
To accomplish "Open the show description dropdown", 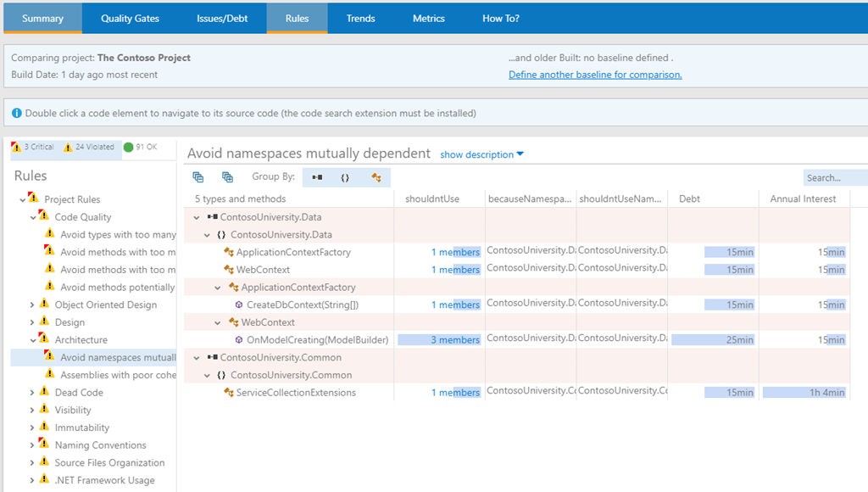I will (x=481, y=154).
